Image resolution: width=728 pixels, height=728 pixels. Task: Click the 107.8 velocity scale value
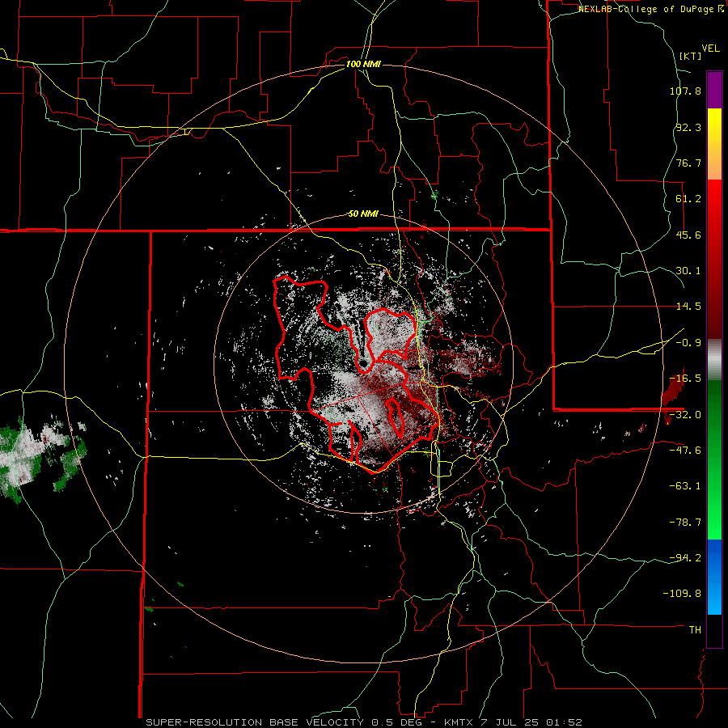tap(685, 91)
